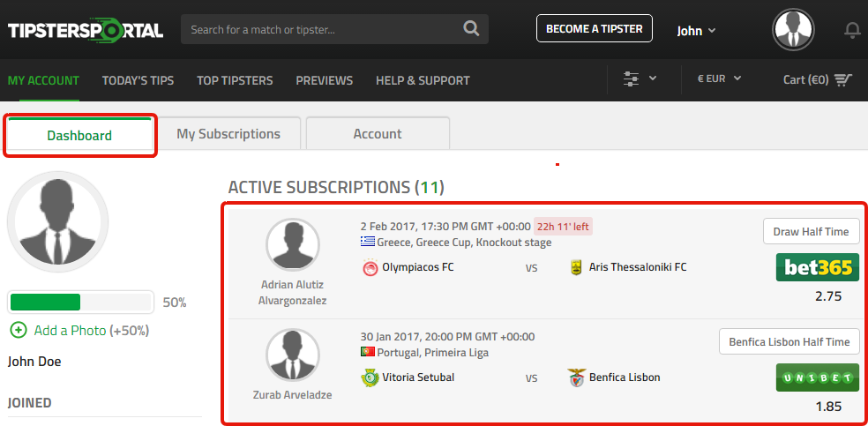This screenshot has width=868, height=426.
Task: Switch to the Account tab
Action: click(x=378, y=134)
